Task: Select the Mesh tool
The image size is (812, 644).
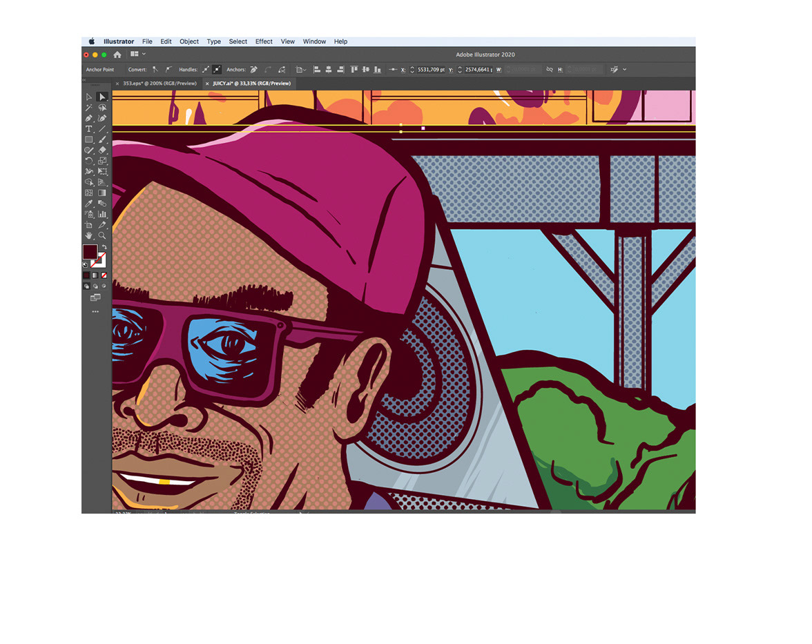Action: pos(88,193)
